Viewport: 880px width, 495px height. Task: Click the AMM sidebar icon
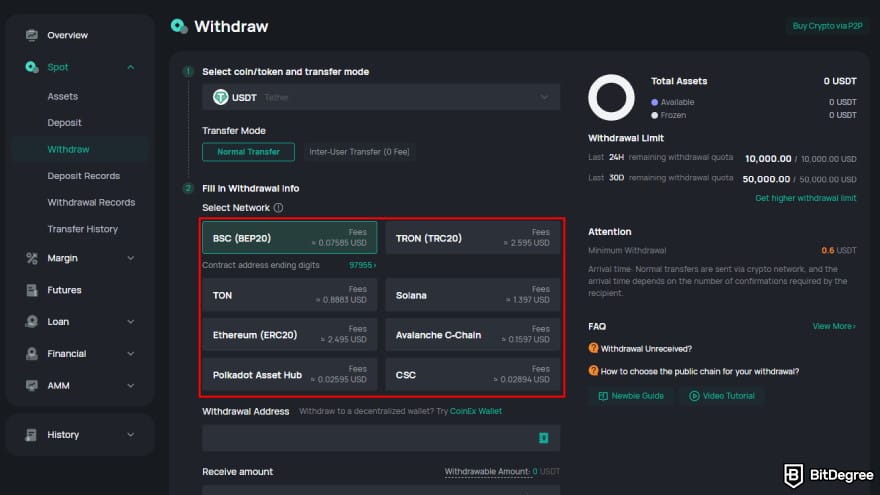(31, 386)
